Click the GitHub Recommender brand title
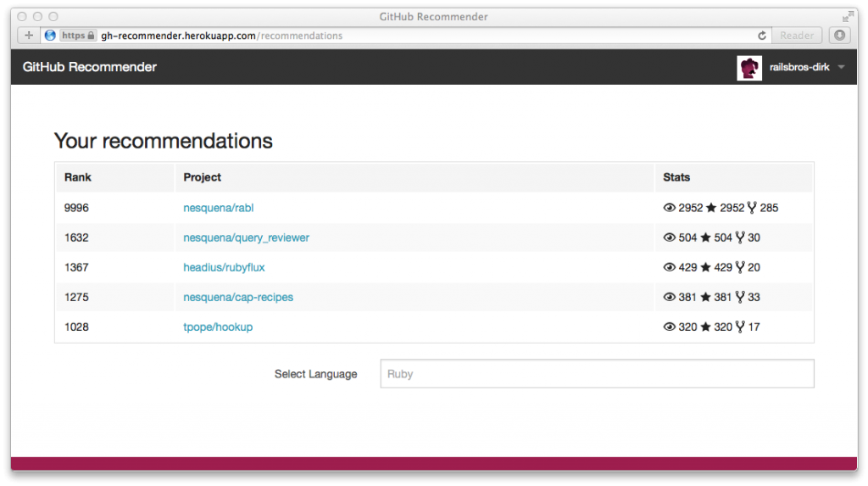868x486 pixels. [90, 68]
